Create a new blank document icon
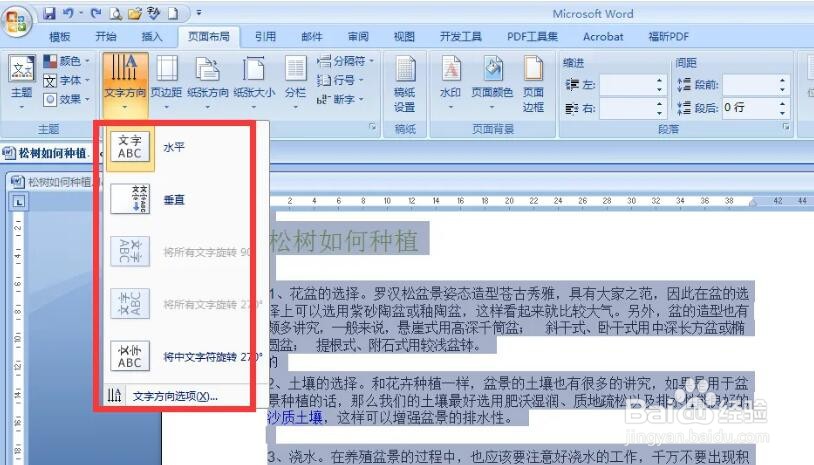The image size is (814, 465). (x=172, y=13)
